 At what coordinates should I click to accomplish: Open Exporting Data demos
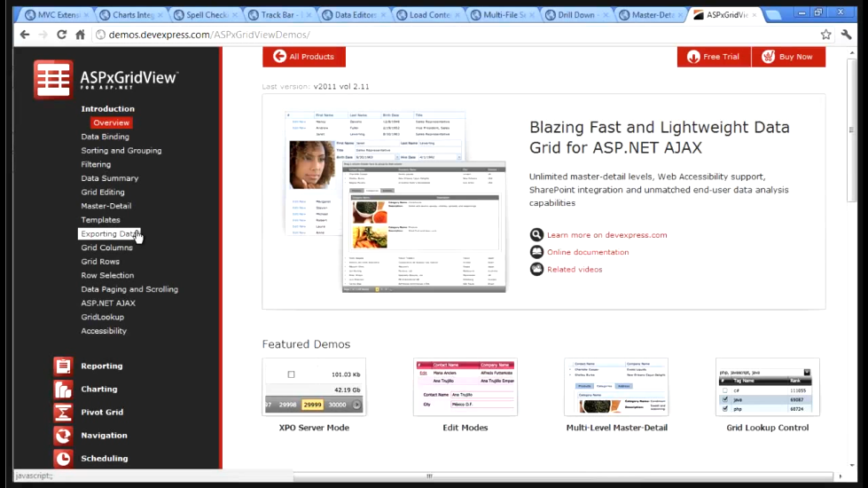pos(109,233)
